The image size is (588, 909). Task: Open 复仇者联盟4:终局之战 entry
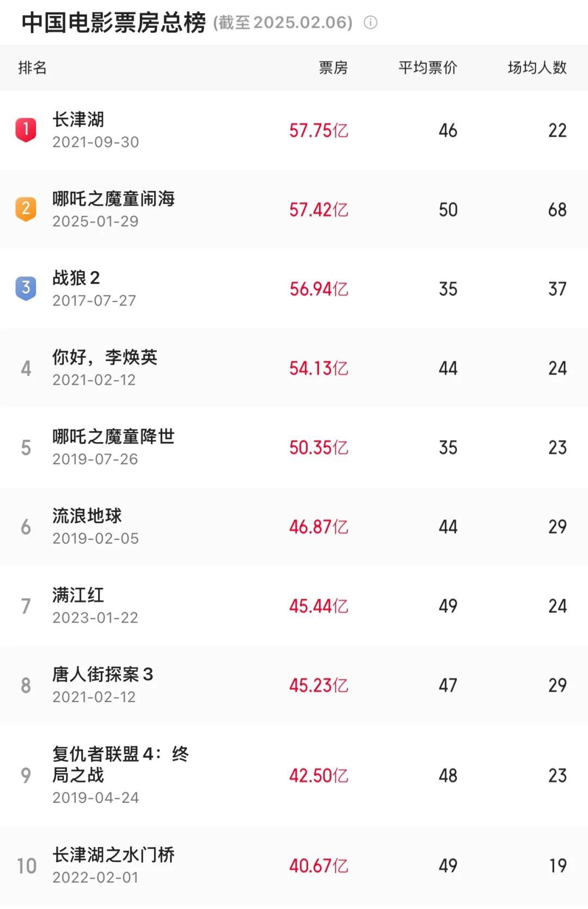click(x=294, y=775)
